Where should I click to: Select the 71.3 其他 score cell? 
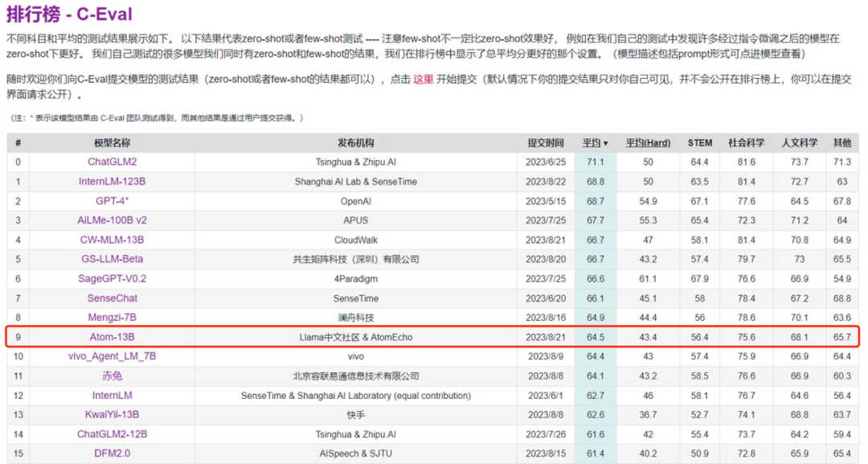[x=842, y=162]
